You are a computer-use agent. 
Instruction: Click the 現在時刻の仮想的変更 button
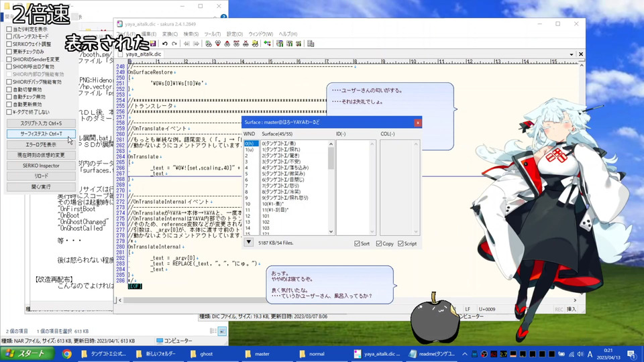(41, 155)
